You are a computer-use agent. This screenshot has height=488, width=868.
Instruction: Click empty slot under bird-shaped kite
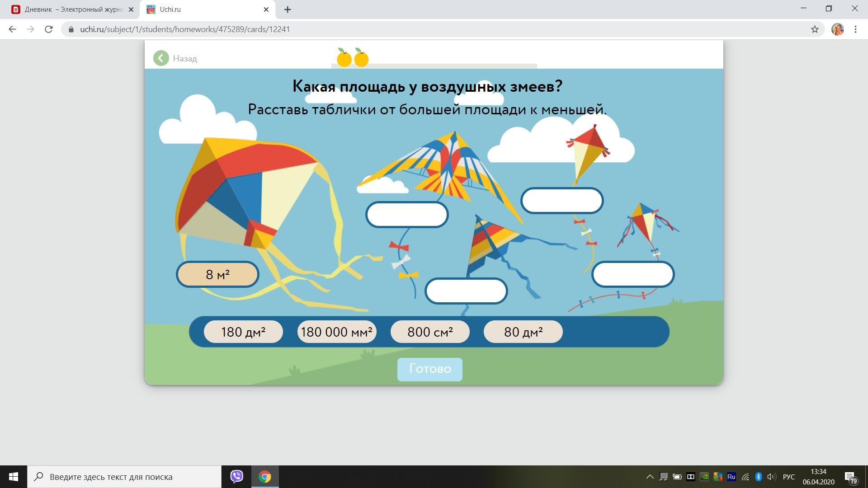coord(407,215)
